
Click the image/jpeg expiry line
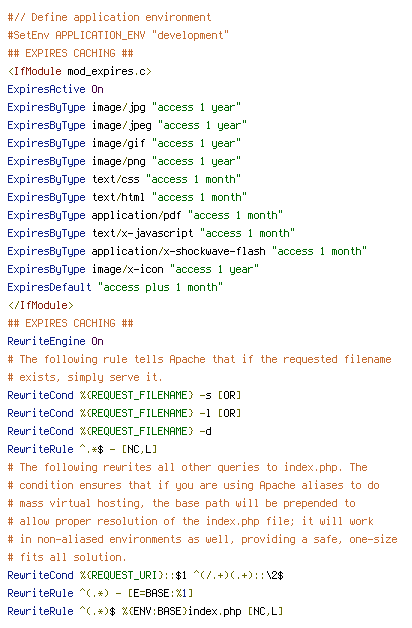pyautogui.click(x=127, y=125)
